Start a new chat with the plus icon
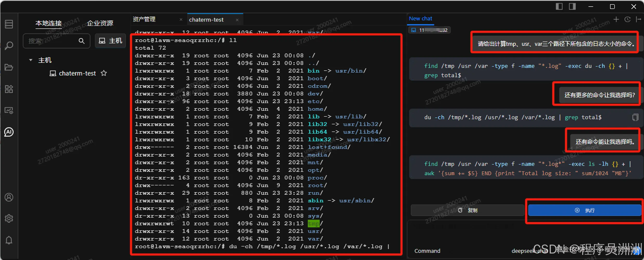The width and height of the screenshot is (644, 260). tap(616, 19)
